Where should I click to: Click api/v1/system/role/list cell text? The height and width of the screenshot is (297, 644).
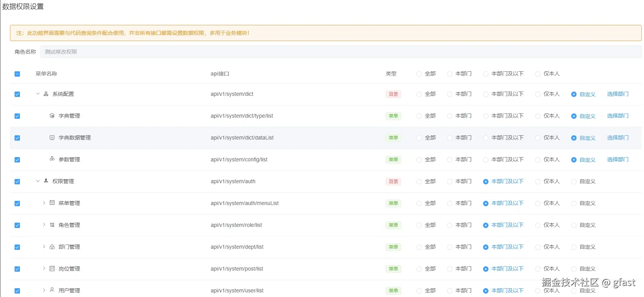point(236,225)
